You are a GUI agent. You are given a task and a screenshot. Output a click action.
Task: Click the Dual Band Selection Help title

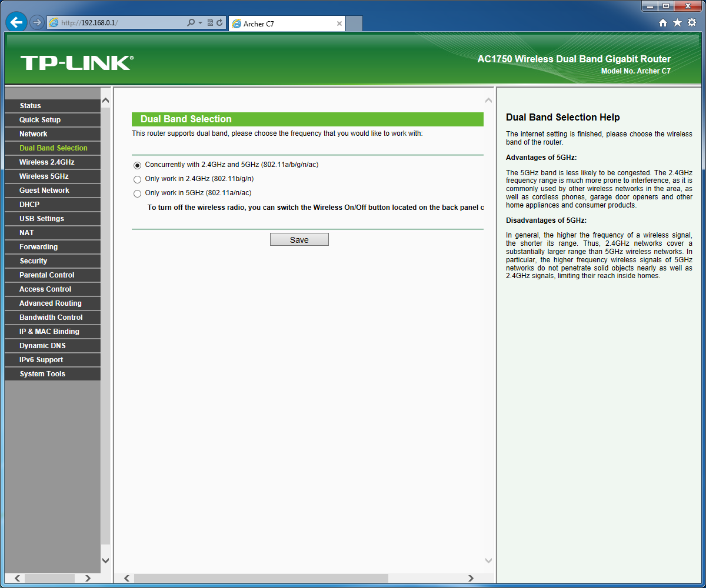(x=563, y=118)
